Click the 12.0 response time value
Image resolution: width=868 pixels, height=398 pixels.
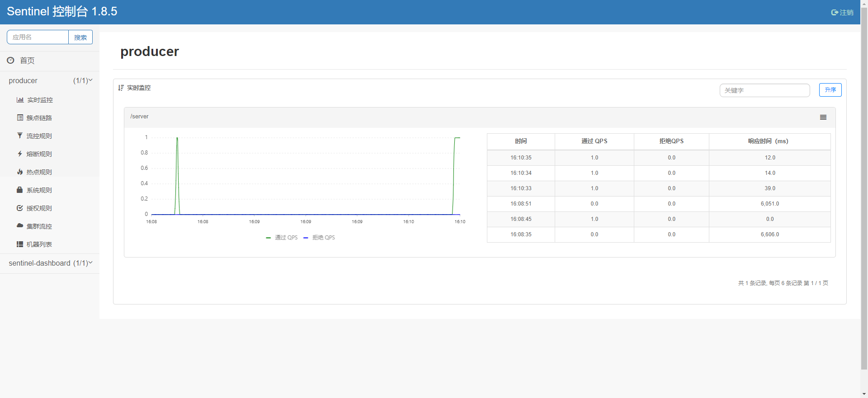pyautogui.click(x=770, y=158)
